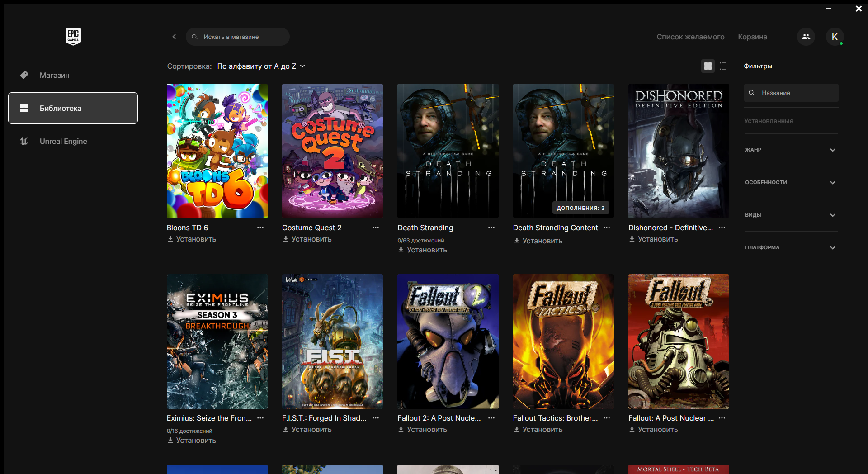Open the Mortal Shell Tech Beta cover
Viewport: 868px width, 474px height.
tap(679, 469)
